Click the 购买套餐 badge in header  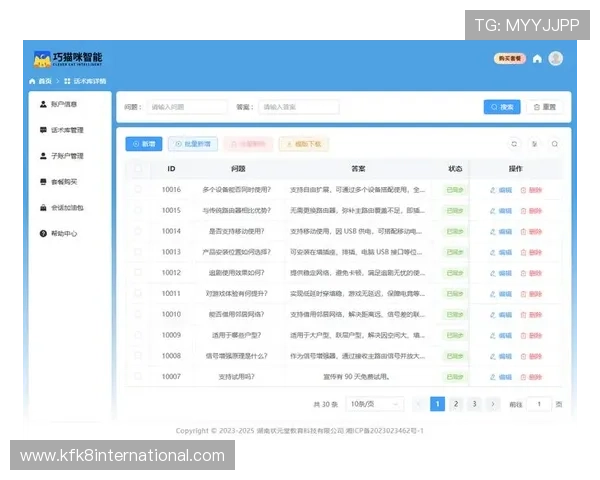tap(510, 59)
